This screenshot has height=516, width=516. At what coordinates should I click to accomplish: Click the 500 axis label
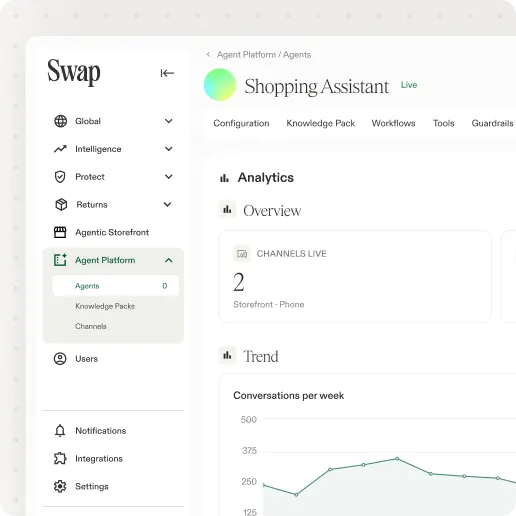tap(249, 419)
